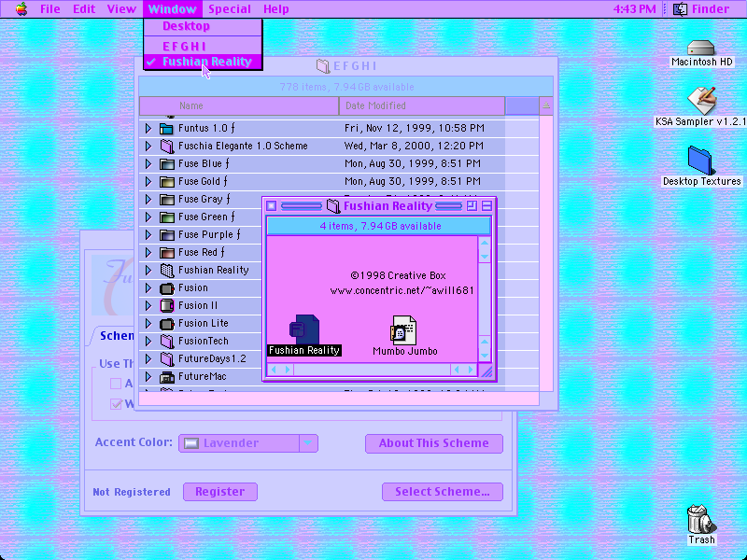
Task: Click the date 'Wed, Mar 8, 2000, 12:20 PM'
Action: click(414, 146)
